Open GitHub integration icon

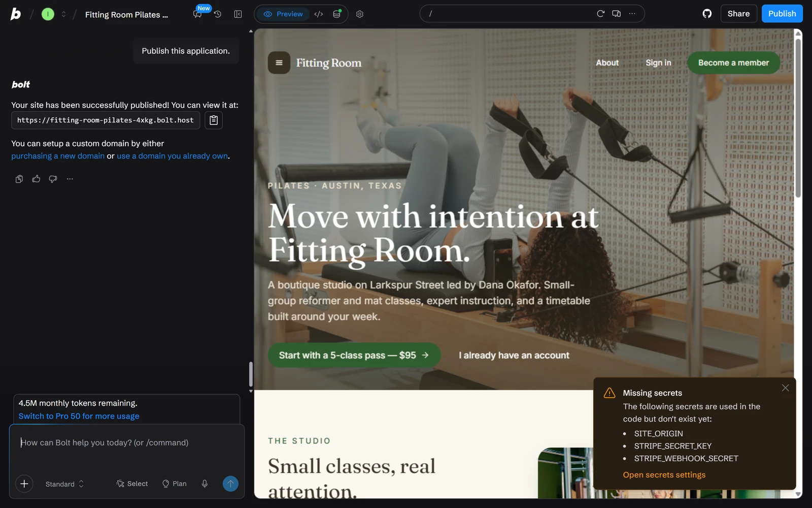point(707,14)
